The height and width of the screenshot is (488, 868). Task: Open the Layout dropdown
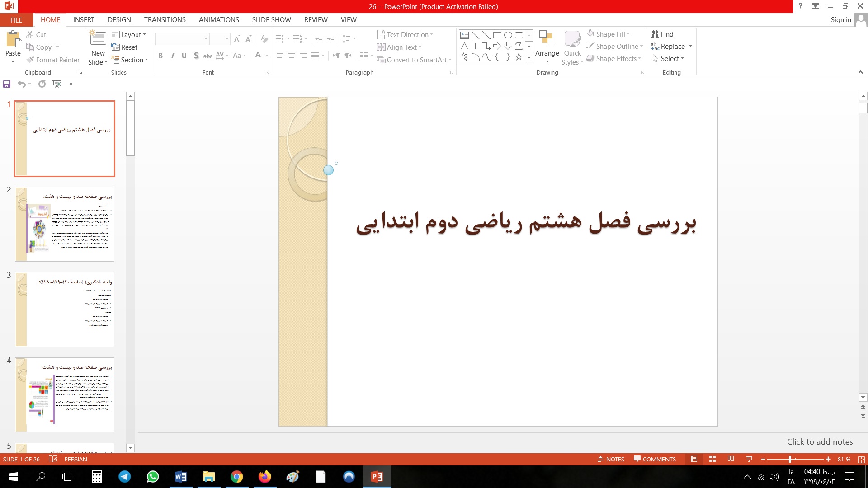coord(129,35)
